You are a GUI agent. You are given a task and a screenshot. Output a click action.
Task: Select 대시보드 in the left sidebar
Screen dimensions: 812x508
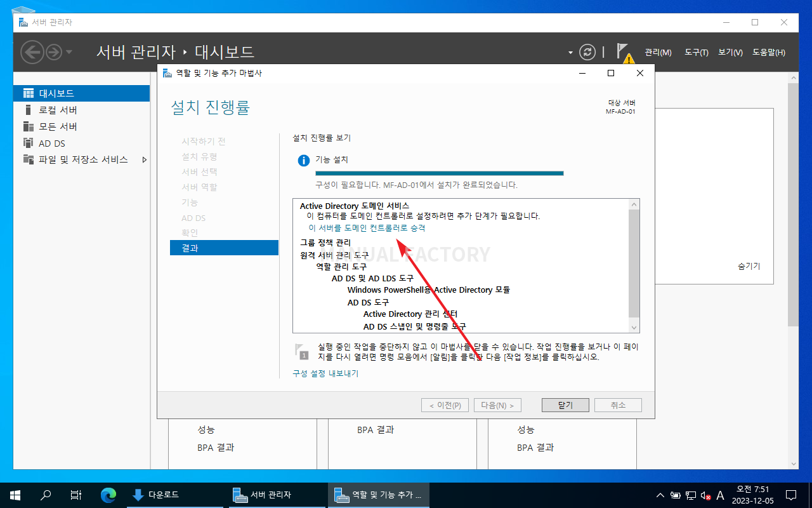(x=81, y=93)
